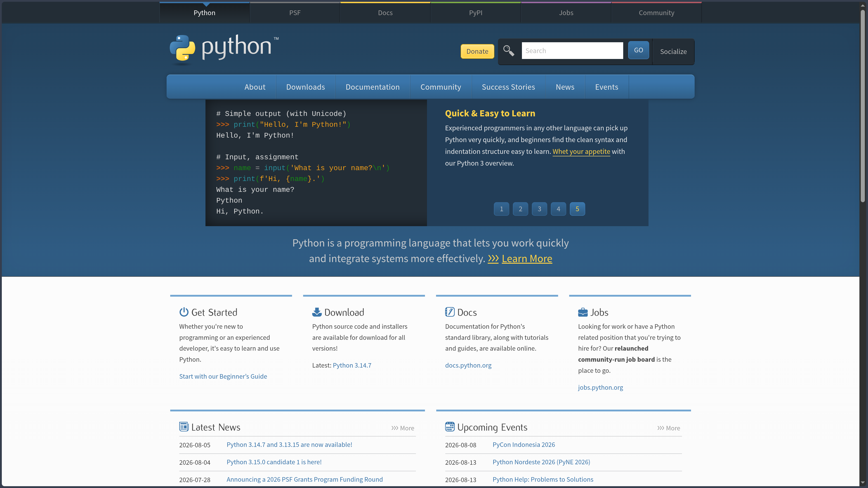
Task: Click the Jobs briefcase icon
Action: (x=583, y=312)
